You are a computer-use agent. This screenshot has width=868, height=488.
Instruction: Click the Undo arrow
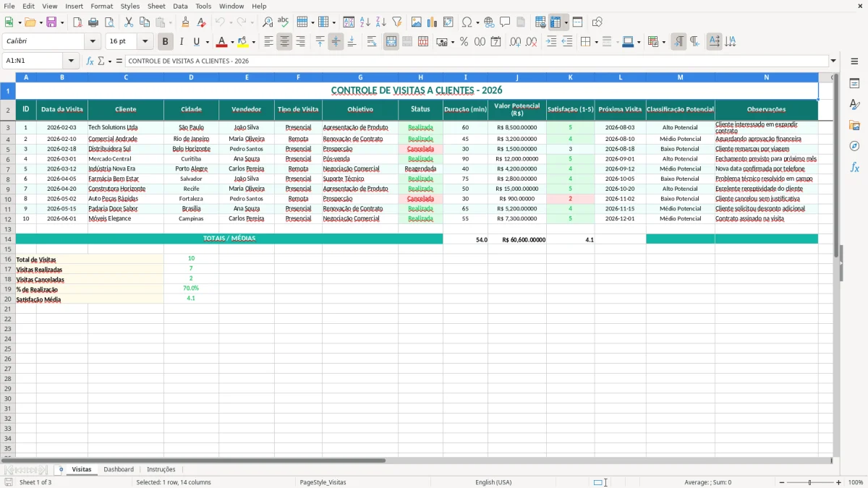pos(220,22)
